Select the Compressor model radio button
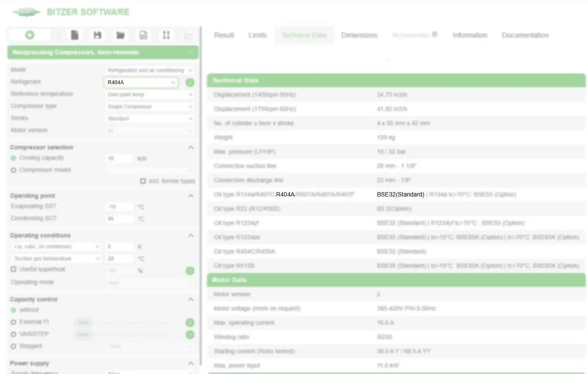The width and height of the screenshot is (588, 374). pos(13,170)
